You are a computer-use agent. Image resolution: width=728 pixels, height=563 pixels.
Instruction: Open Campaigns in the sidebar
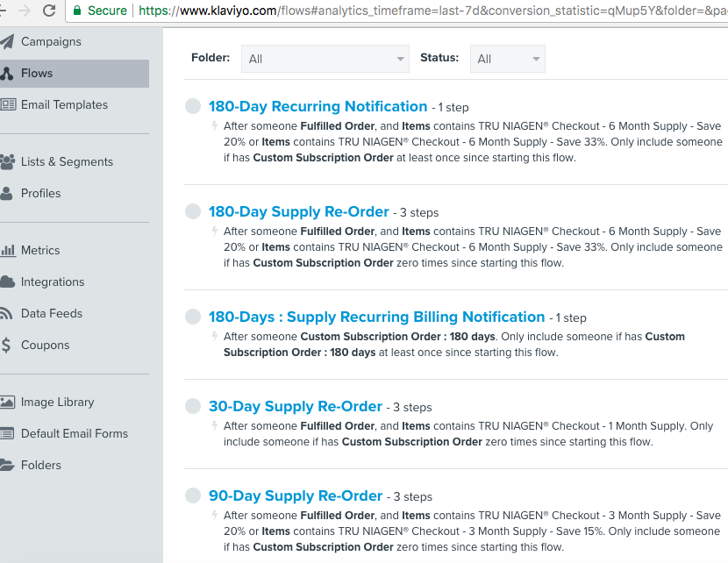(51, 42)
